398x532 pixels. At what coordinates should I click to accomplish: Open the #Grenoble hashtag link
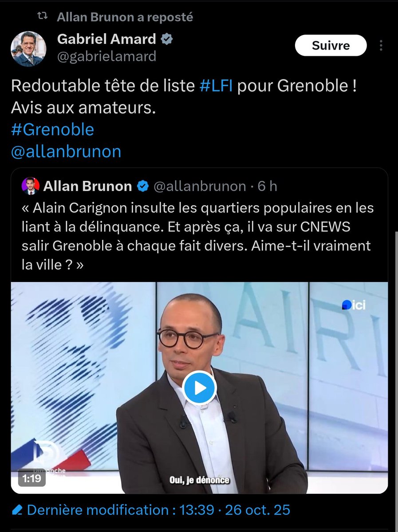coord(52,129)
